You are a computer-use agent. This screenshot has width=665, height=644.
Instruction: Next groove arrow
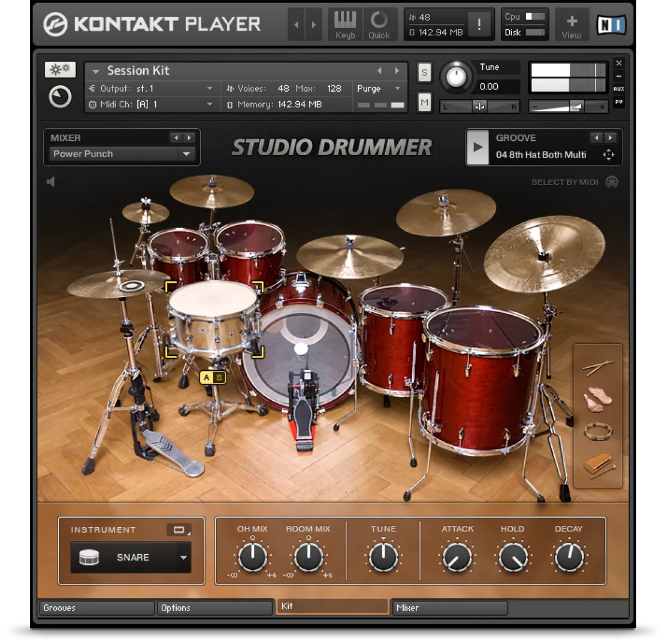click(610, 138)
